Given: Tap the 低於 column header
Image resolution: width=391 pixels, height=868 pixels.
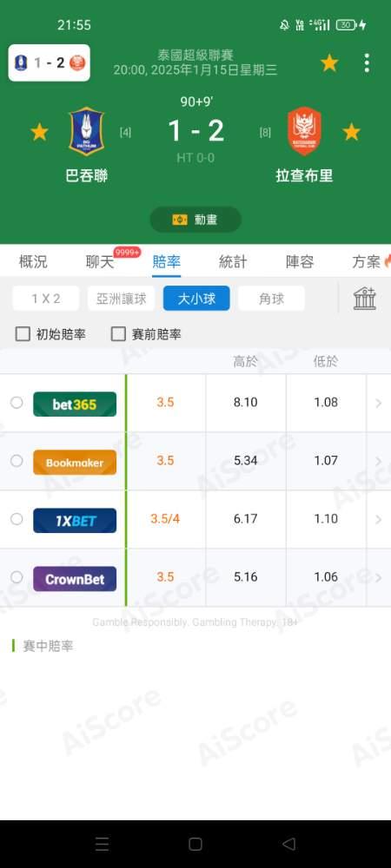Looking at the screenshot, I should click(x=326, y=362).
